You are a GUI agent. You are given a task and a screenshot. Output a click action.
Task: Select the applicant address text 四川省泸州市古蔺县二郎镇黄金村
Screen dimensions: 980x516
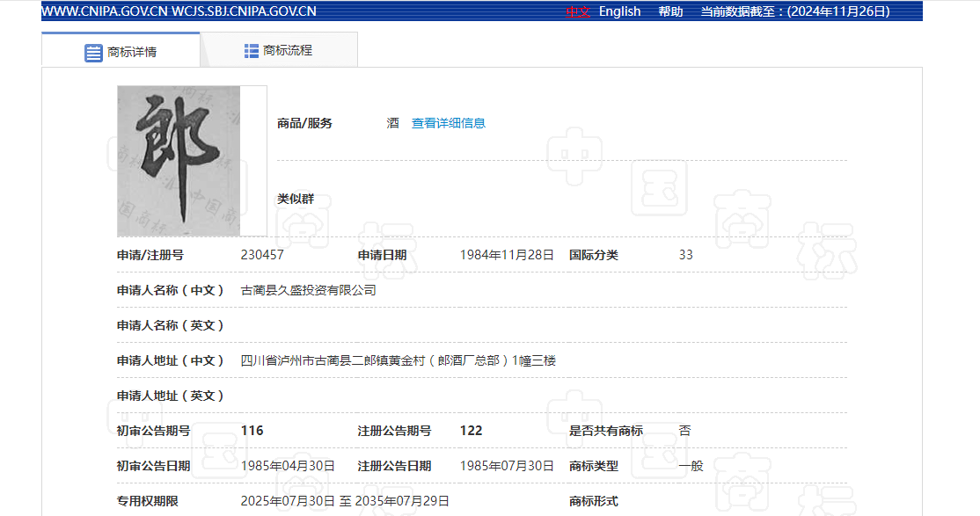tap(333, 360)
